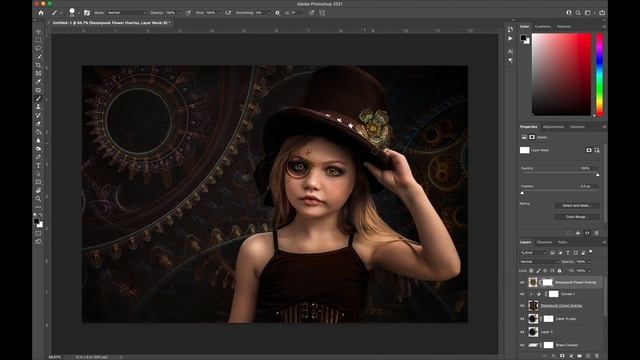Select the Move tool
The width and height of the screenshot is (640, 360).
pos(38,31)
